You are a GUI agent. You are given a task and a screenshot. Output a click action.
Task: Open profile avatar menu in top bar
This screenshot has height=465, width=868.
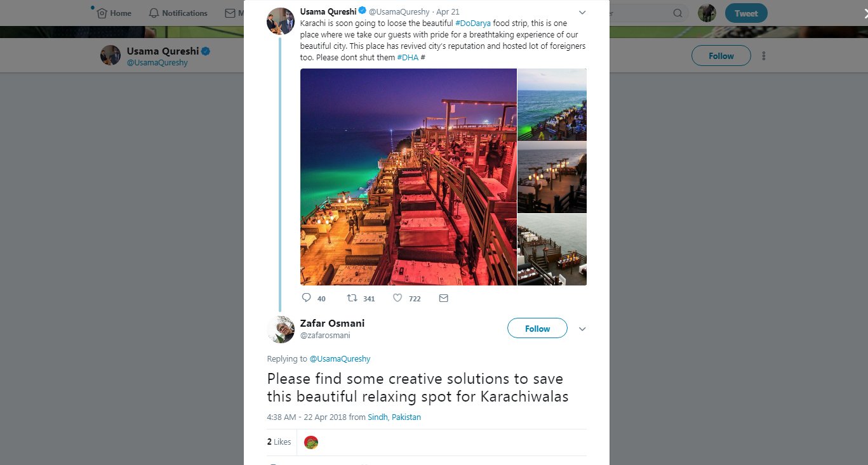pyautogui.click(x=707, y=13)
